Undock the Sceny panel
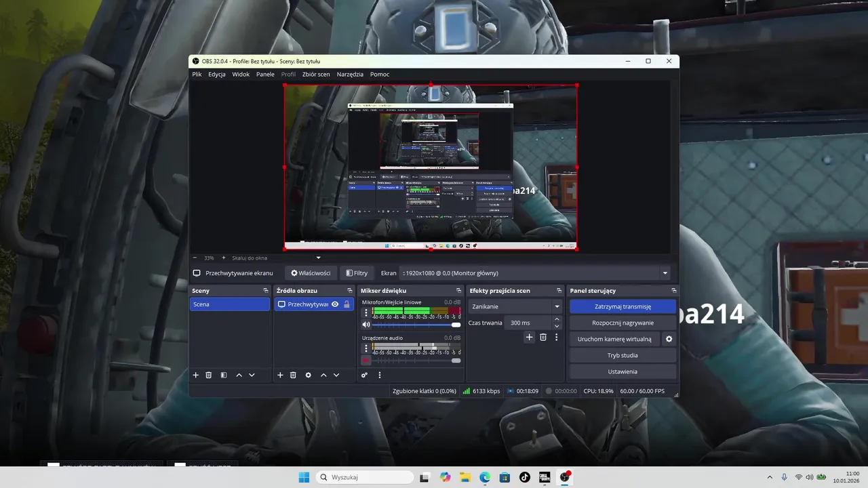Image resolution: width=868 pixels, height=488 pixels. (x=266, y=291)
